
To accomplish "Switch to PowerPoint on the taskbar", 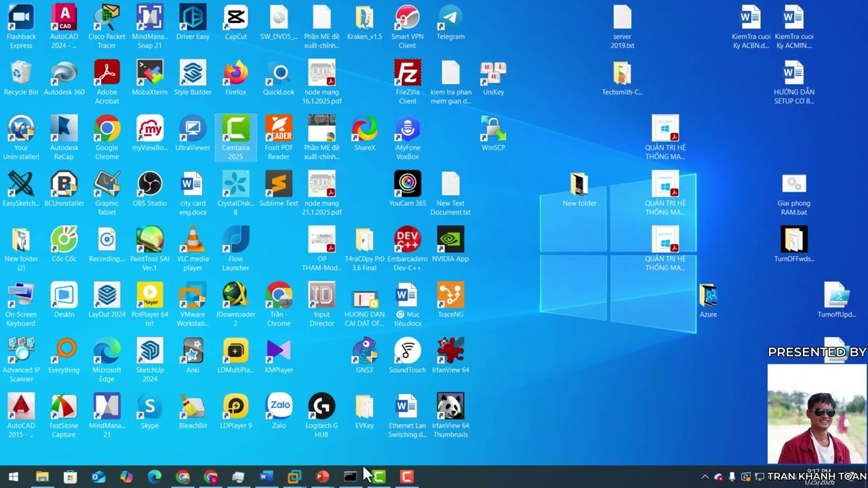I will coord(322,476).
